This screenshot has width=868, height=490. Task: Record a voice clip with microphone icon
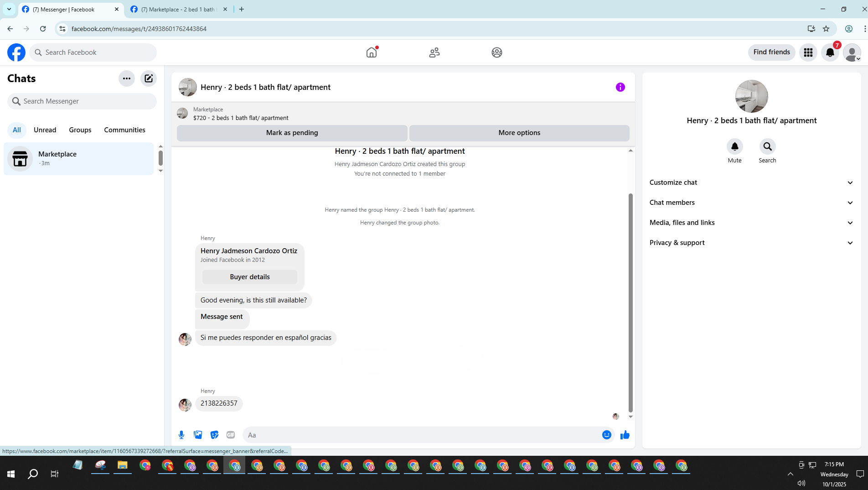tap(181, 435)
